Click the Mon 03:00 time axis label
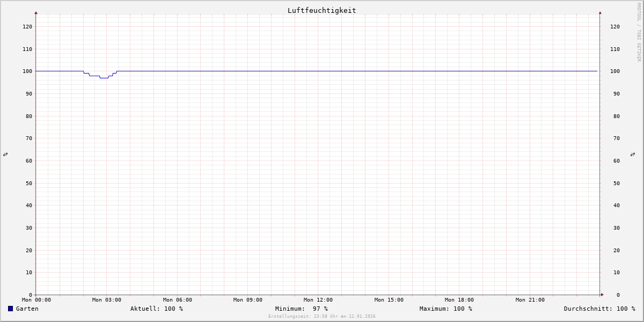The width and height of the screenshot is (644, 322). pyautogui.click(x=107, y=300)
